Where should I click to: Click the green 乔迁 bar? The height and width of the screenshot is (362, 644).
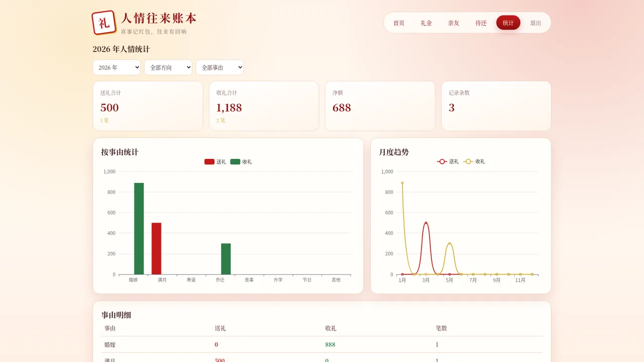point(226,259)
